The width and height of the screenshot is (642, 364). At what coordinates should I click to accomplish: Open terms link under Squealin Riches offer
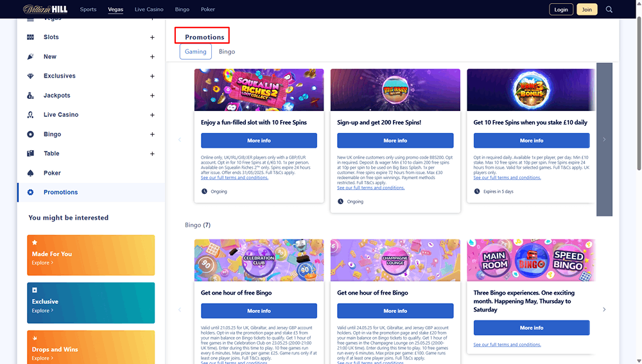[234, 178]
